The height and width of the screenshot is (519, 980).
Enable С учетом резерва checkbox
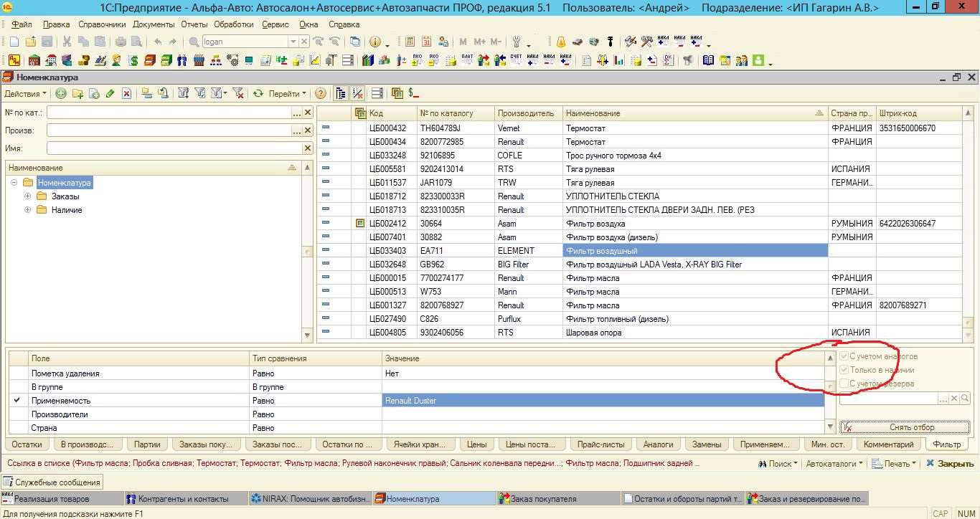(844, 384)
